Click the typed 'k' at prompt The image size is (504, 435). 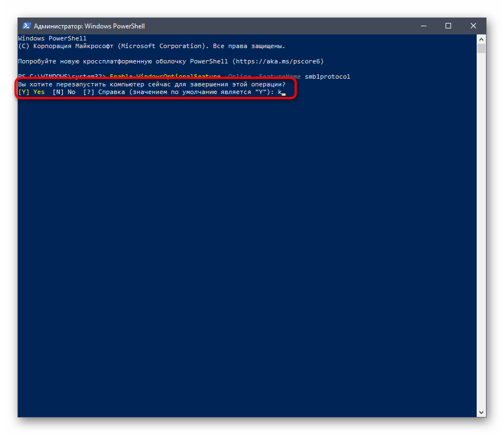coord(280,92)
